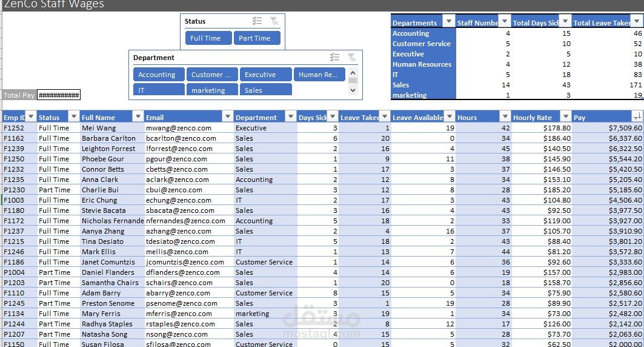Viewport: 644px width, 347px height.
Task: Open Full Name filter dropdown
Action: [138, 116]
